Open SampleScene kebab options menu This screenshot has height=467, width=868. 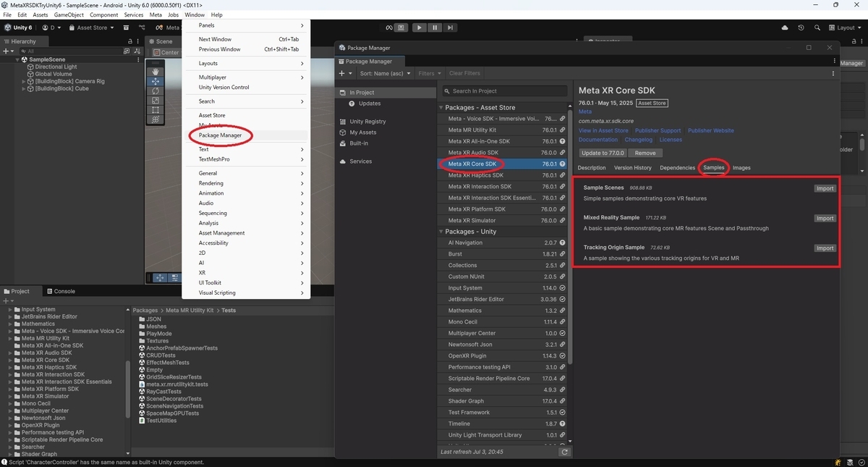137,59
